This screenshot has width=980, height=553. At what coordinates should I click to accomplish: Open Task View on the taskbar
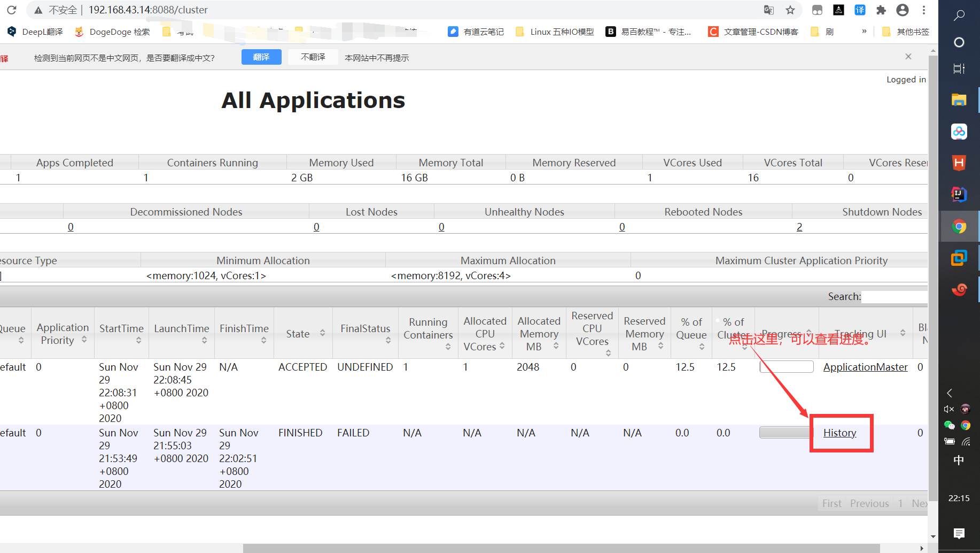(959, 68)
